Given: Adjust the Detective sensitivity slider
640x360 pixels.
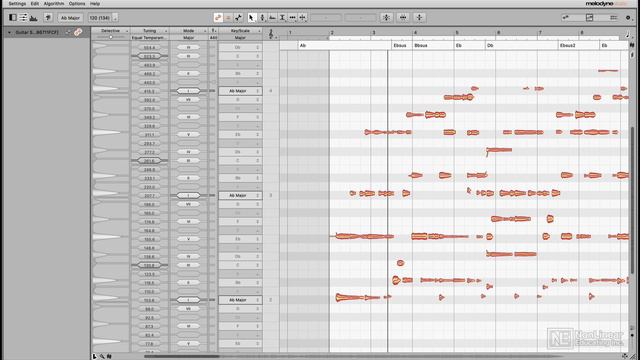Looking at the screenshot, I should pos(111,37).
